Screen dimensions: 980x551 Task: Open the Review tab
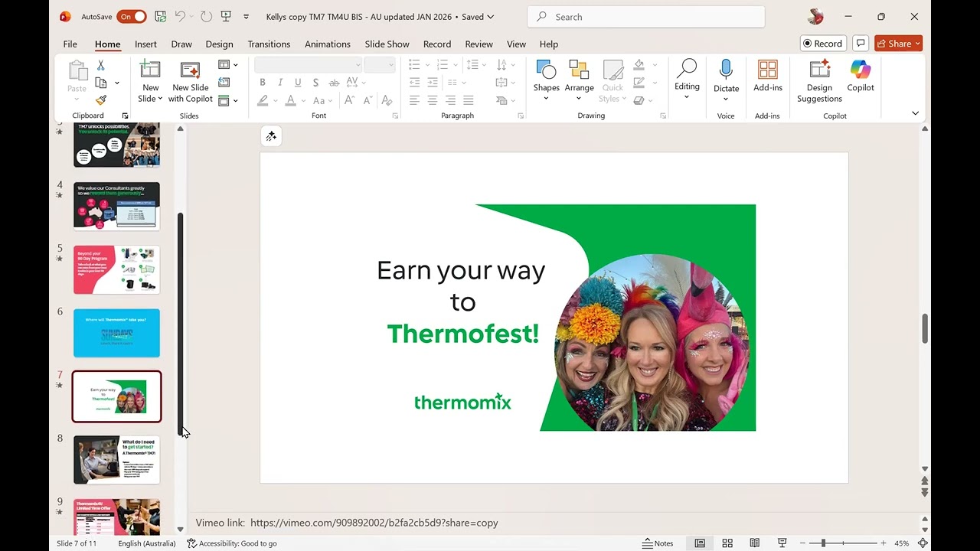[479, 44]
